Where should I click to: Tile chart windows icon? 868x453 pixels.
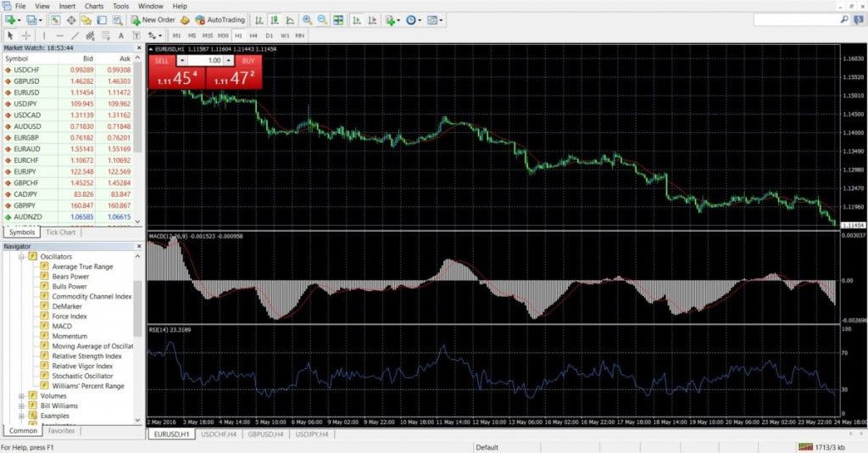(x=338, y=20)
